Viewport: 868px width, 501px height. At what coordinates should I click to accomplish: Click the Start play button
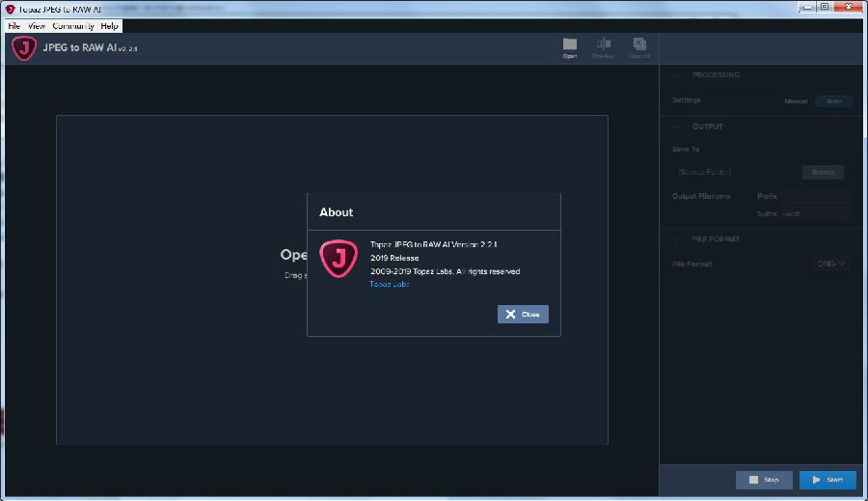point(827,480)
